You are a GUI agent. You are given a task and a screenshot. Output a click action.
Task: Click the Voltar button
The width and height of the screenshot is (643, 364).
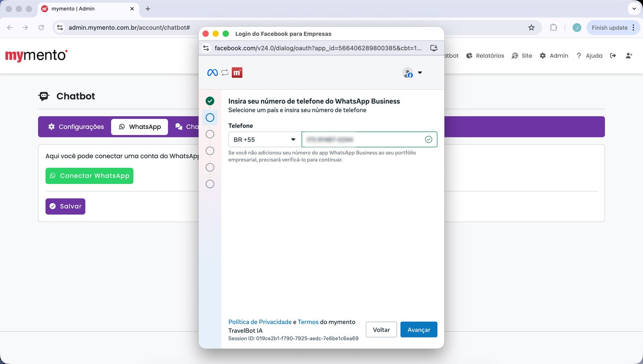(x=381, y=330)
